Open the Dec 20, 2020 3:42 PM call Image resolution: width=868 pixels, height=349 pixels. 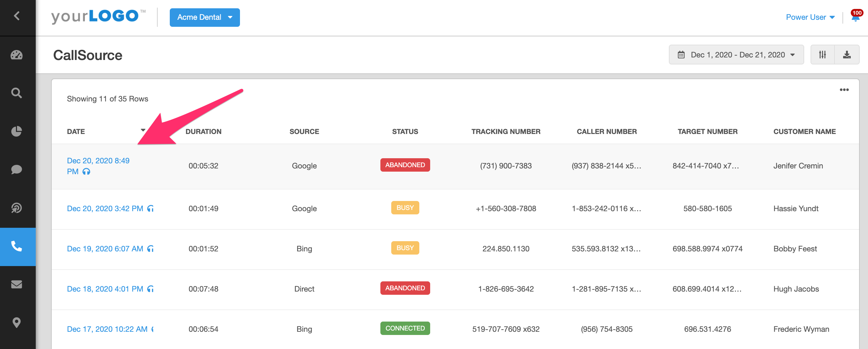click(105, 209)
